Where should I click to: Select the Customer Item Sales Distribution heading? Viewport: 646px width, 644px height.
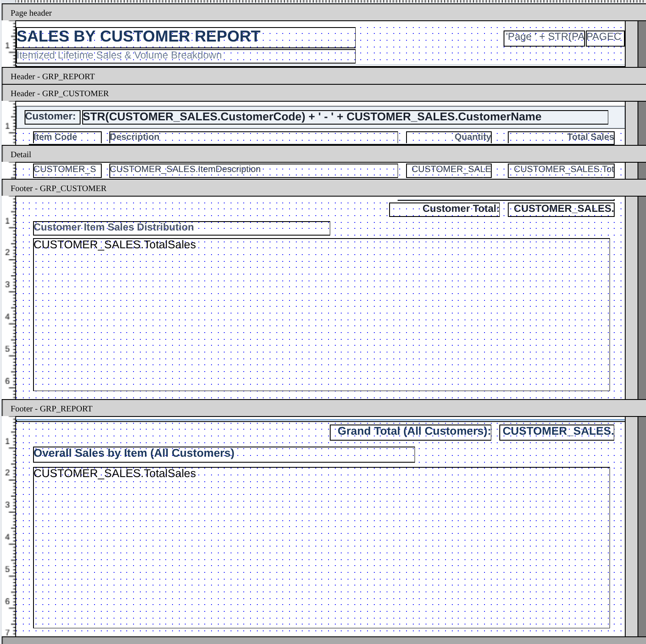click(x=181, y=228)
